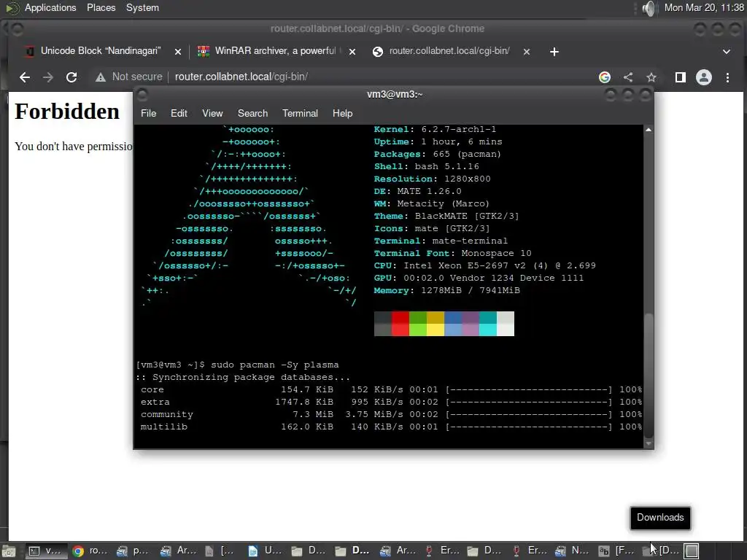747x560 pixels.
Task: Click the 'Memory: 1278MiB / 7941MiB' line
Action: click(447, 290)
